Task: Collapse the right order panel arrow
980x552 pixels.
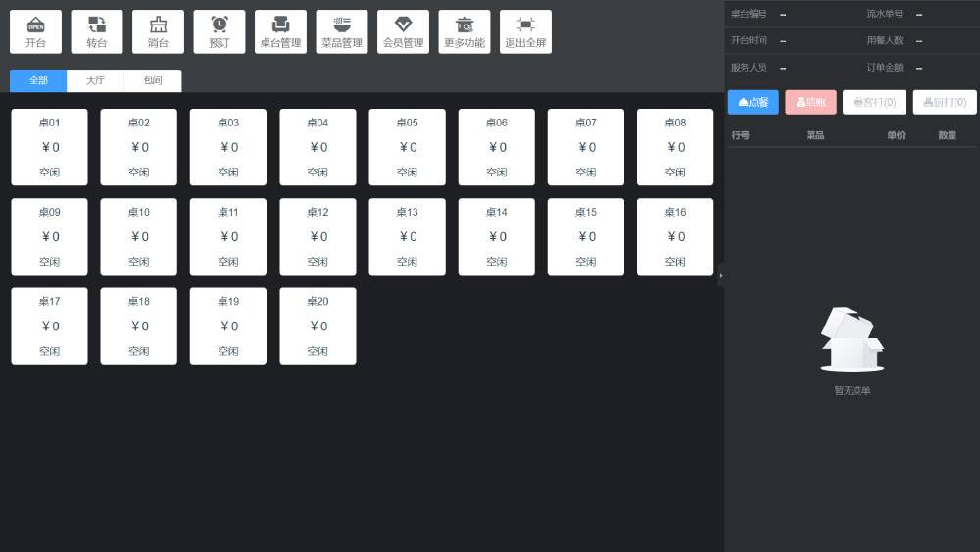Action: [x=721, y=276]
